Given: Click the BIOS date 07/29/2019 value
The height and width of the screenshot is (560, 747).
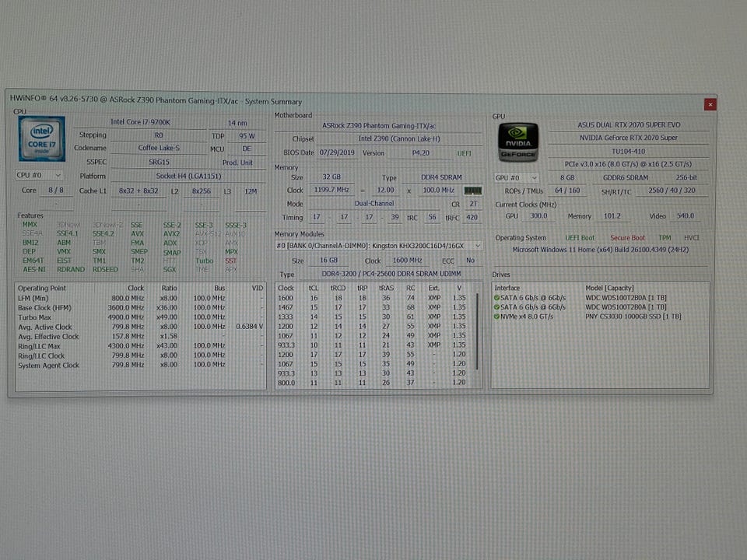Looking at the screenshot, I should click(337, 153).
